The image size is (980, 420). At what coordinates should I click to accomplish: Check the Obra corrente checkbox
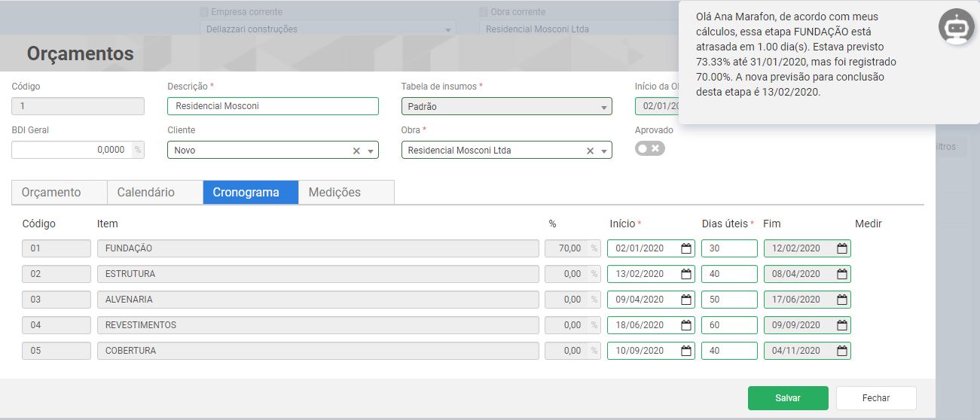coord(484,12)
